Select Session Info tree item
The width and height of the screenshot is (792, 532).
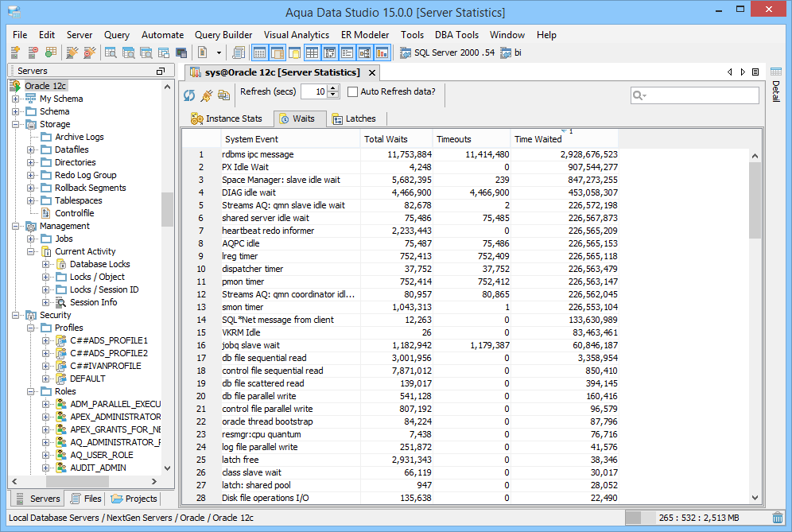point(94,302)
